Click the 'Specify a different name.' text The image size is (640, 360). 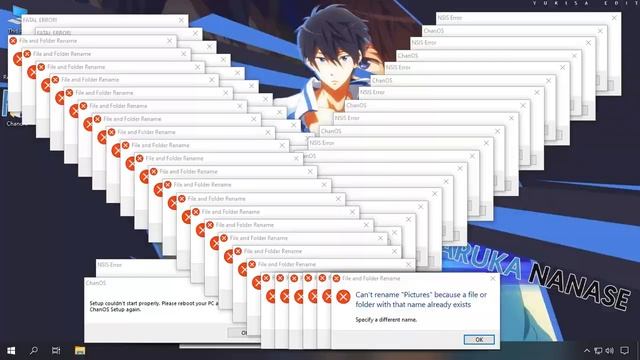pyautogui.click(x=386, y=320)
